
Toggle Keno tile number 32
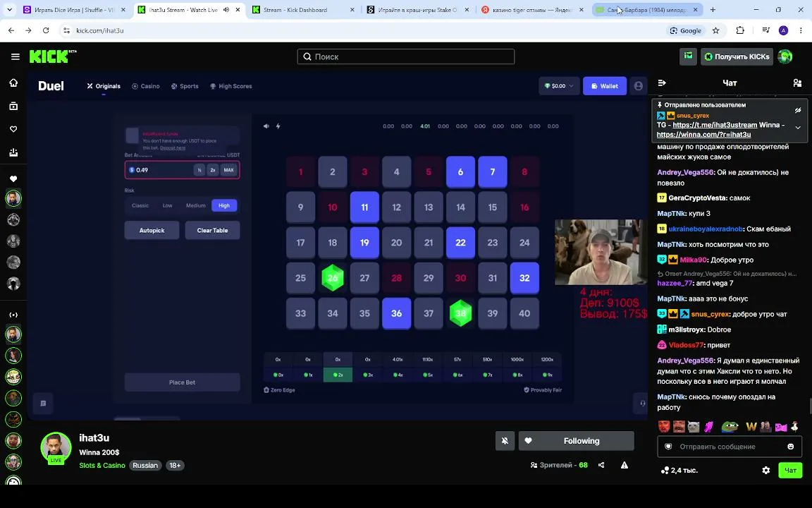click(524, 278)
